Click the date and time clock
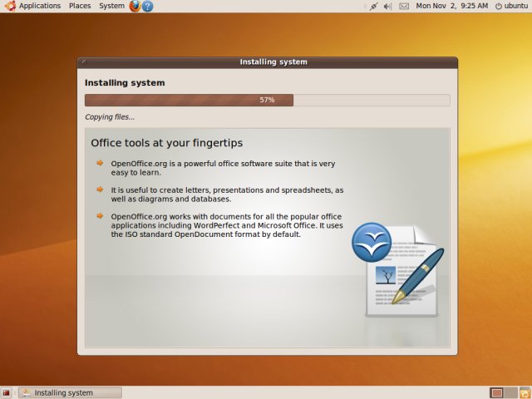The image size is (532, 399). point(452,6)
